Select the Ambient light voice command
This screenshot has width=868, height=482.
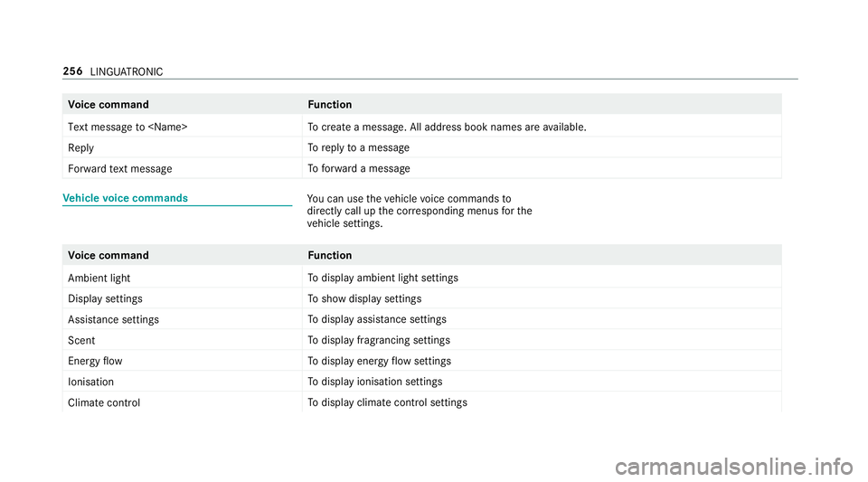[99, 278]
